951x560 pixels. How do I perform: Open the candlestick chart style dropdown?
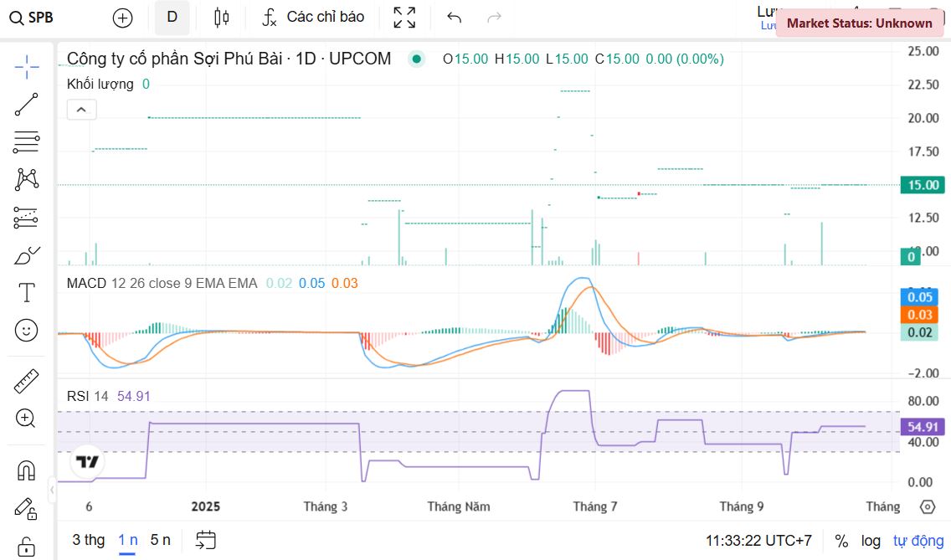point(221,18)
